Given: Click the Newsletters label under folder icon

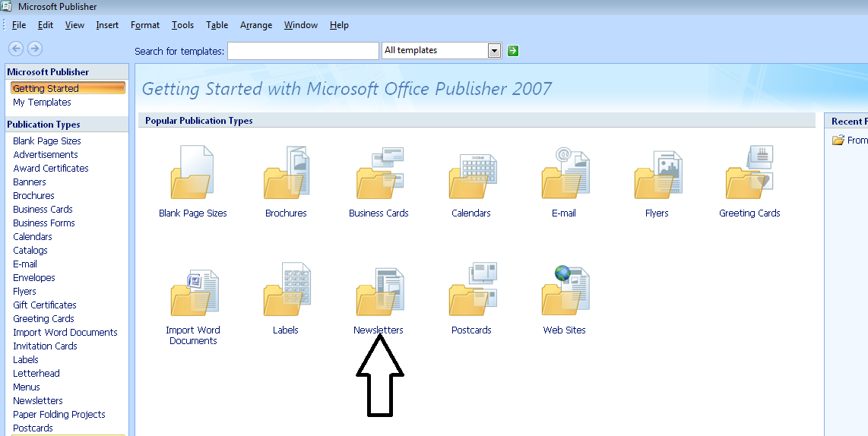Looking at the screenshot, I should coord(379,330).
